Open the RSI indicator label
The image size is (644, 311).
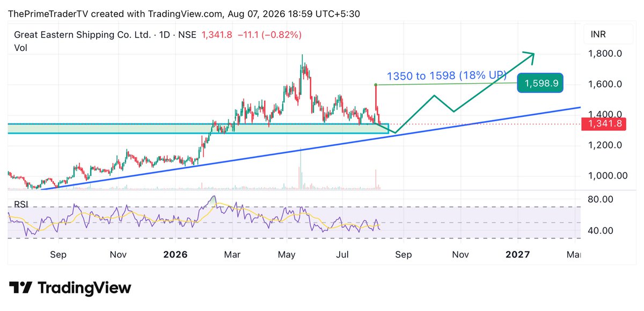[x=21, y=205]
